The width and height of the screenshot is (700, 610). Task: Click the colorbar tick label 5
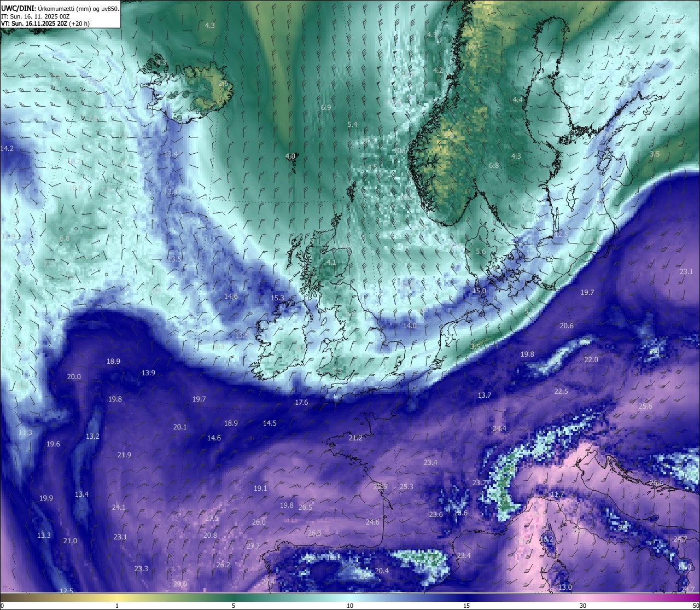[x=234, y=606]
